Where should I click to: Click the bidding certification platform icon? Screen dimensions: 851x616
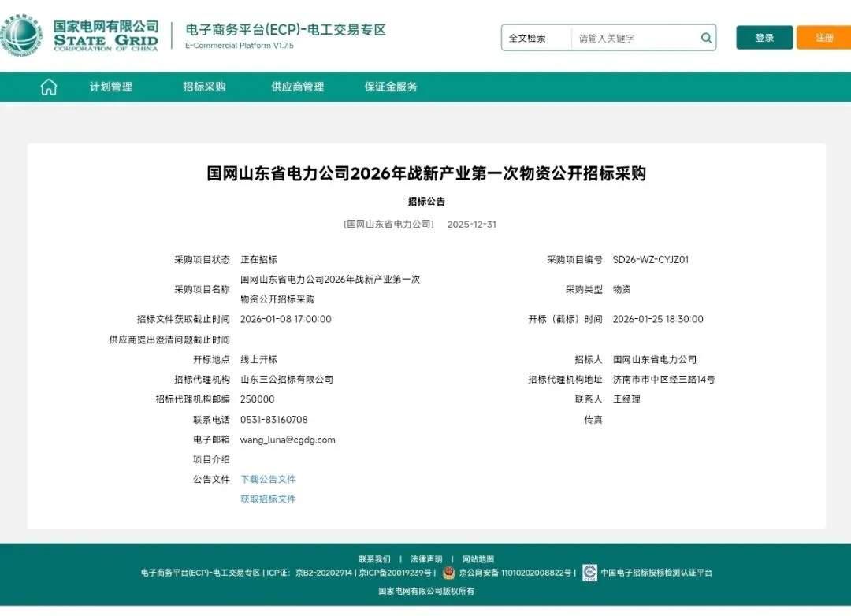coord(589,573)
